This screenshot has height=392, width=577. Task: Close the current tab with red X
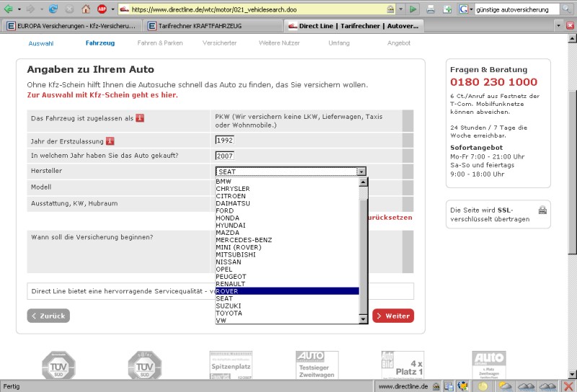click(x=570, y=26)
